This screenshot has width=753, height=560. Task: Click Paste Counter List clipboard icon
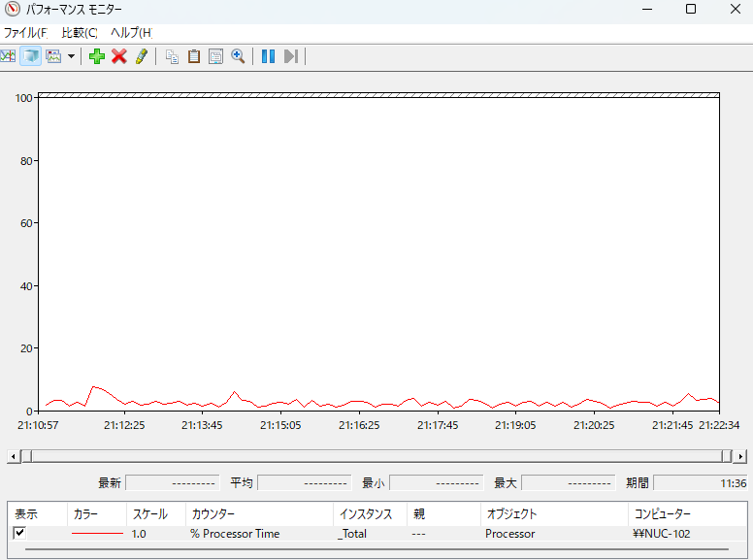click(x=194, y=56)
